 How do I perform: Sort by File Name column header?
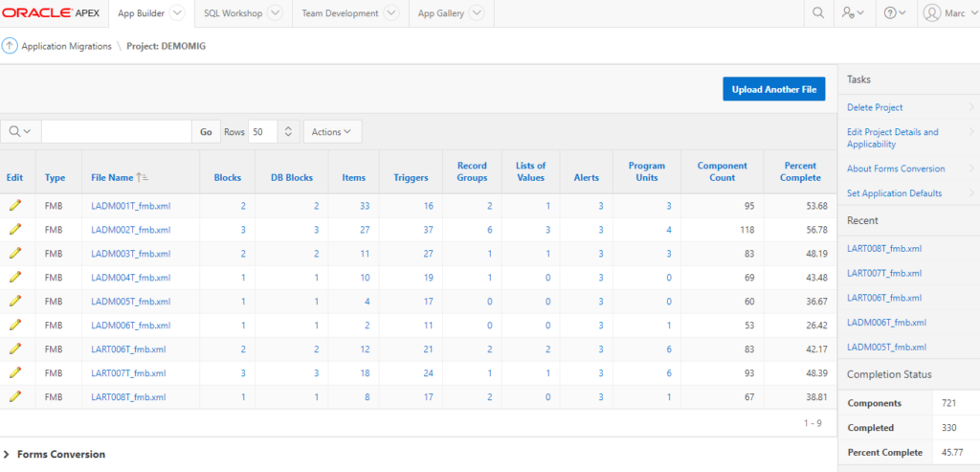click(x=112, y=177)
